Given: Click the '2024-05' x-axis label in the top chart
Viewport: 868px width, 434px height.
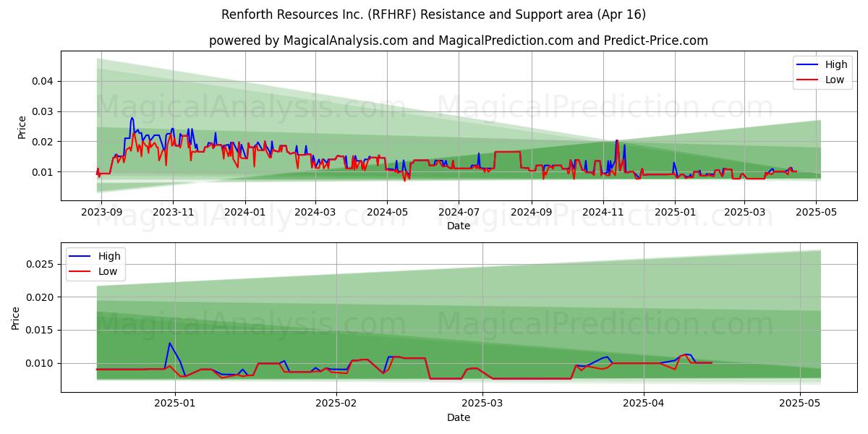Looking at the screenshot, I should [x=387, y=213].
